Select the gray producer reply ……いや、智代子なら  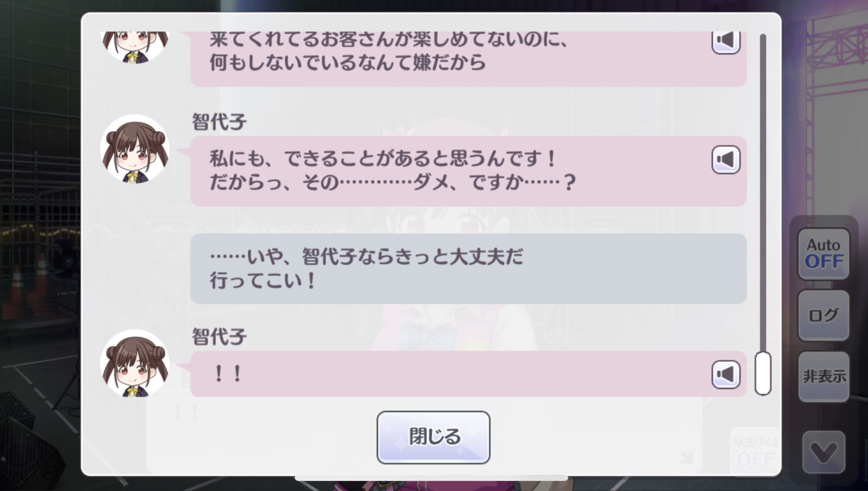468,268
